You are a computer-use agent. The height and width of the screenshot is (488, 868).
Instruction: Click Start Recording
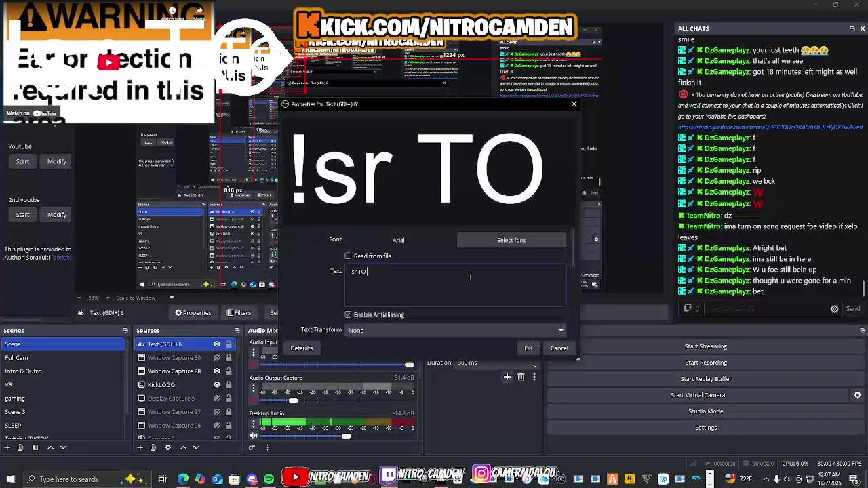705,363
